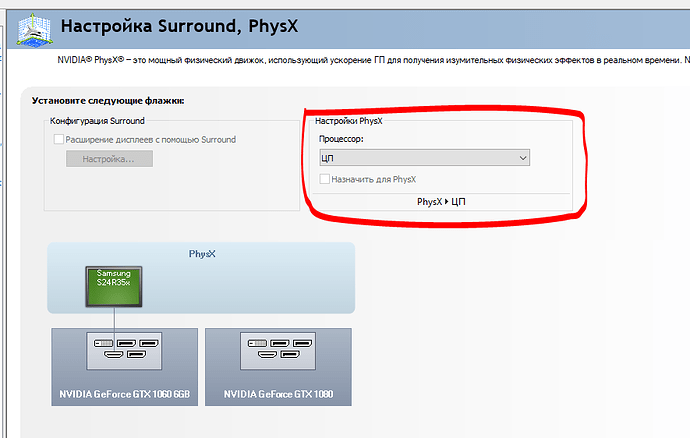Click the 'PhysX ▸ ЦП' status text
The height and width of the screenshot is (438, 690).
click(x=441, y=202)
